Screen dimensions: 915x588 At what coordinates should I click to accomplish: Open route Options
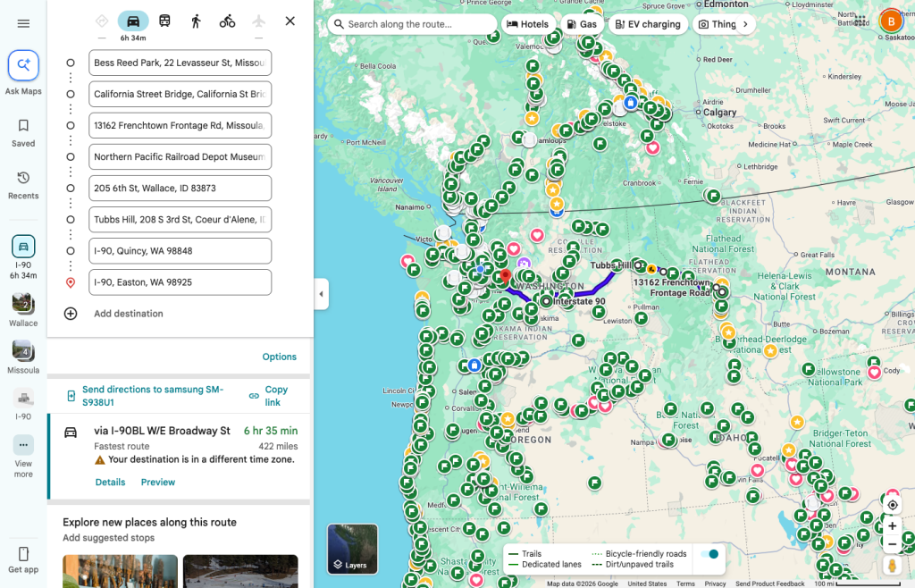pos(279,357)
